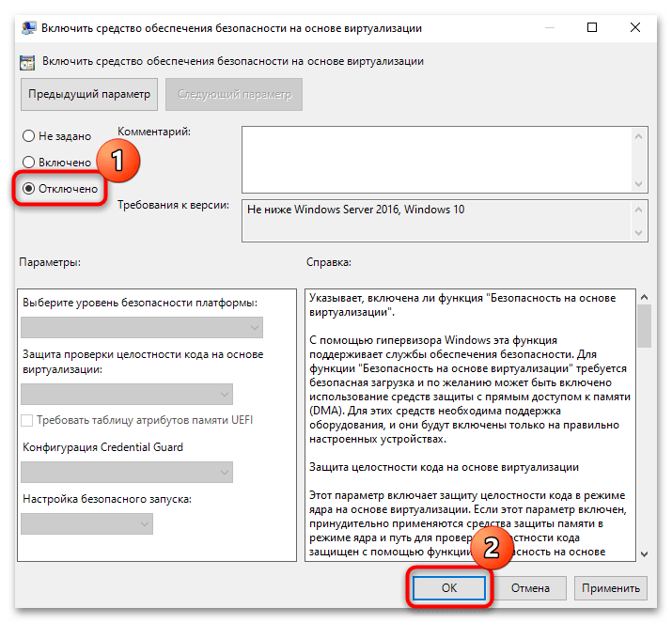Click the version requirements scroll-down arrow
Viewport: 672px width, 623px height.
click(x=638, y=233)
